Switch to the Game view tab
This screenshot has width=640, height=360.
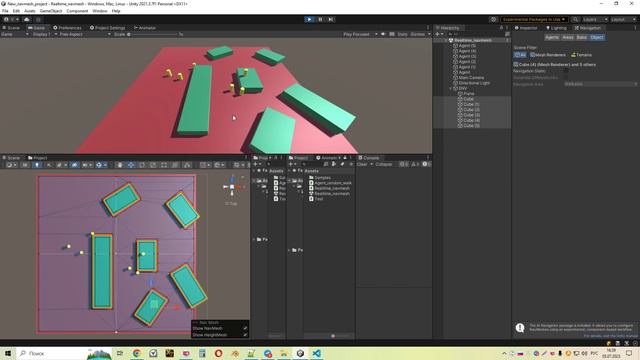point(37,28)
